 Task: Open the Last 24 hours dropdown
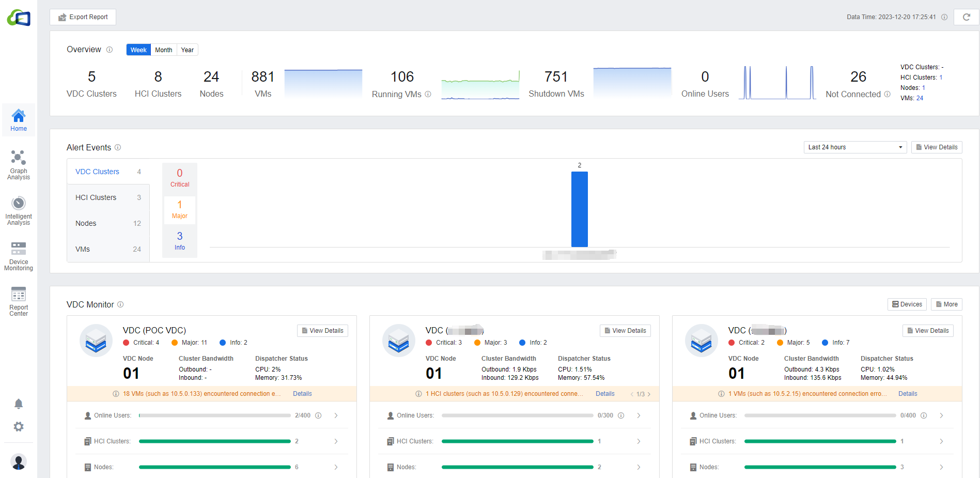tap(855, 147)
